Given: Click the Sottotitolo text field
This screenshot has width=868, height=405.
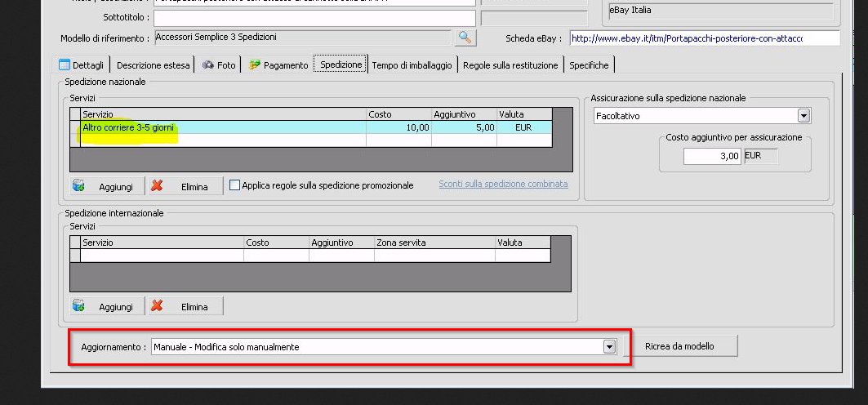Looking at the screenshot, I should (x=314, y=18).
